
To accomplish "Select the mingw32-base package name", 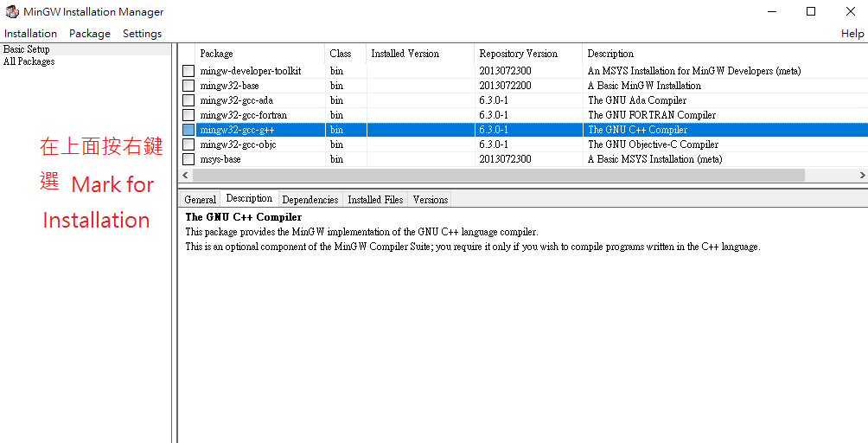I will (x=230, y=86).
